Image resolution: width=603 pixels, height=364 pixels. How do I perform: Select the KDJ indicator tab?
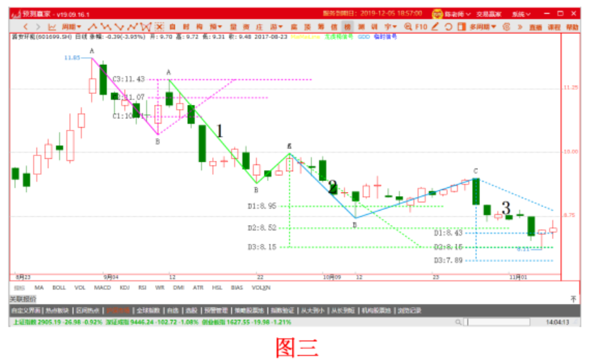[124, 287]
